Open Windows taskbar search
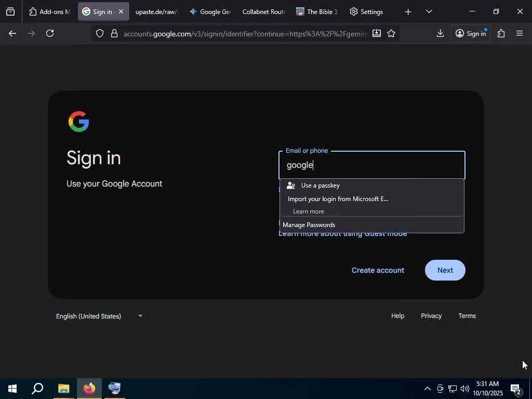The image size is (532, 399). pyautogui.click(x=37, y=389)
